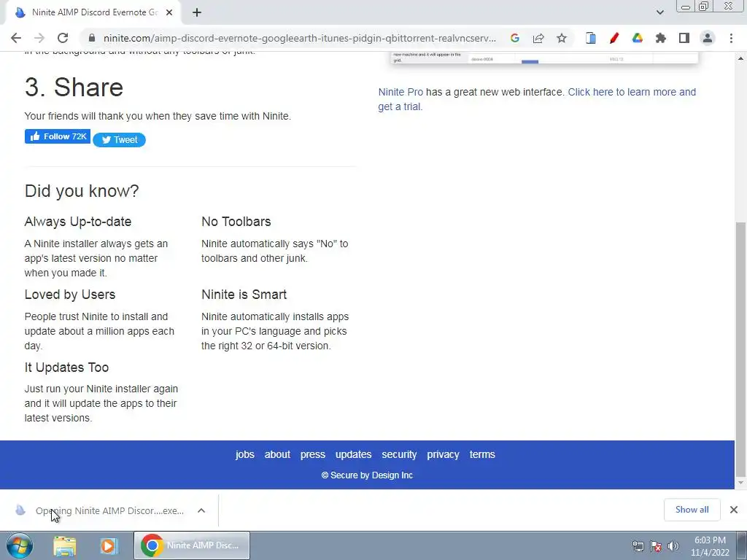Open the updates footer link

(x=354, y=454)
